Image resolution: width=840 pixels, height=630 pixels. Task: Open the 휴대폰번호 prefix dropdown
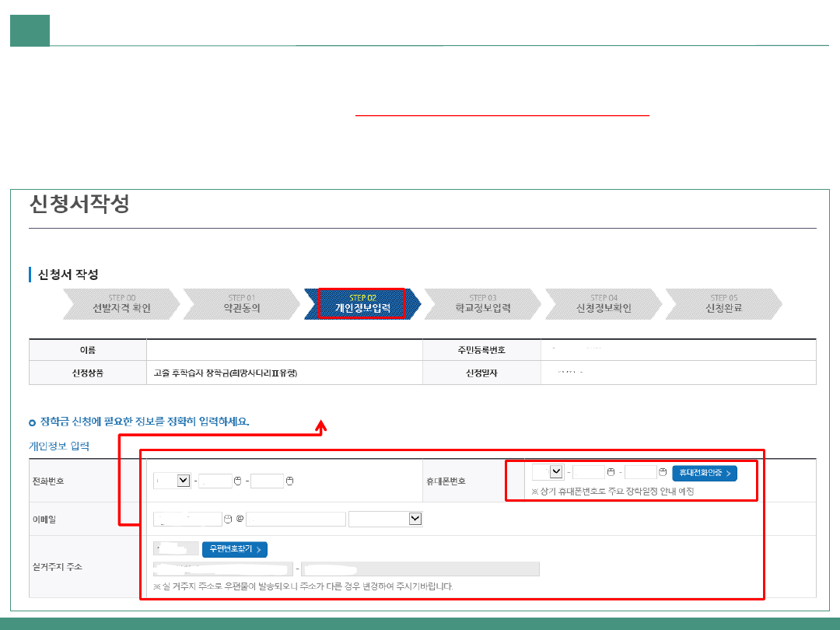548,472
